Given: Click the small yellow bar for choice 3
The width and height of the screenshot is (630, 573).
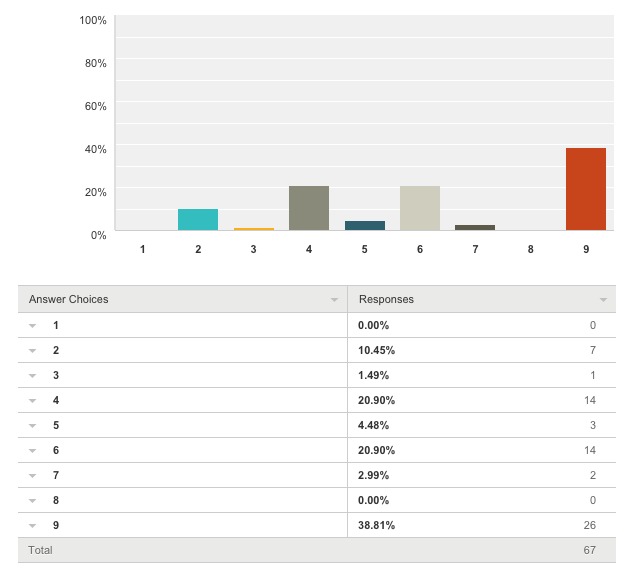Looking at the screenshot, I should point(254,229).
